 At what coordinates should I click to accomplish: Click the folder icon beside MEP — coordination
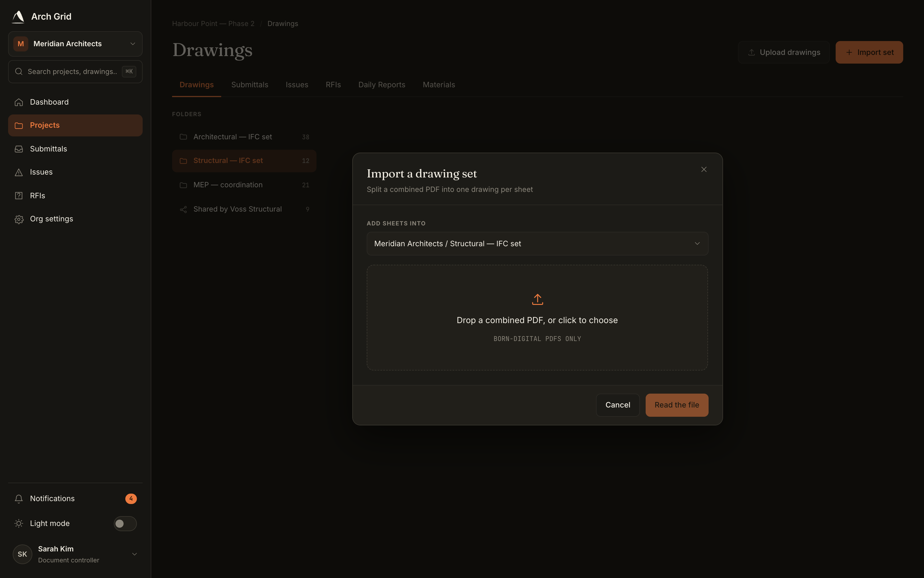(183, 185)
